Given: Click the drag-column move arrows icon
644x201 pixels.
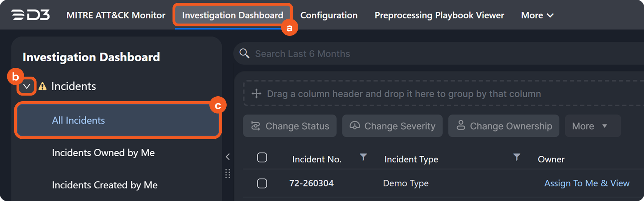Looking at the screenshot, I should 256,93.
